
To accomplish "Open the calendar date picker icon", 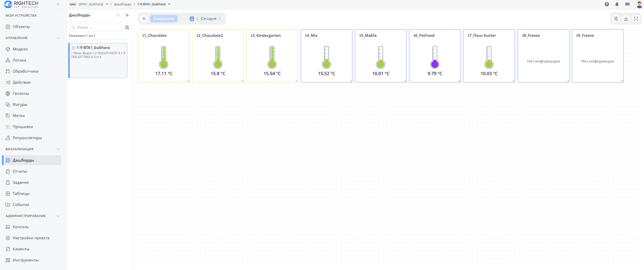I will [x=192, y=19].
